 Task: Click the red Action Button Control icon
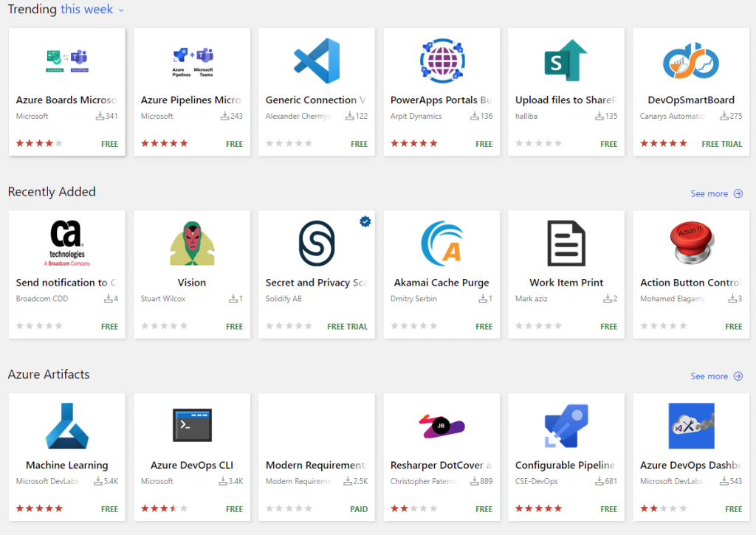click(x=691, y=243)
